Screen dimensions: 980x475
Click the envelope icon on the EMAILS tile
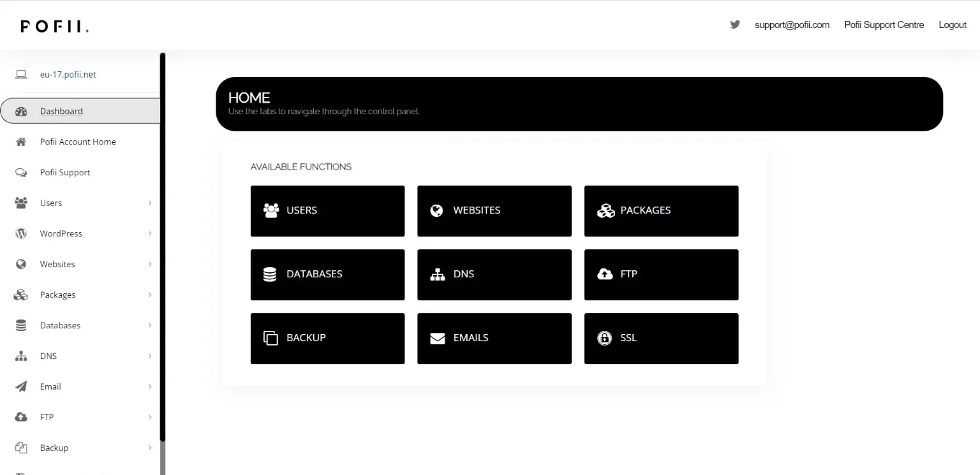tap(438, 339)
